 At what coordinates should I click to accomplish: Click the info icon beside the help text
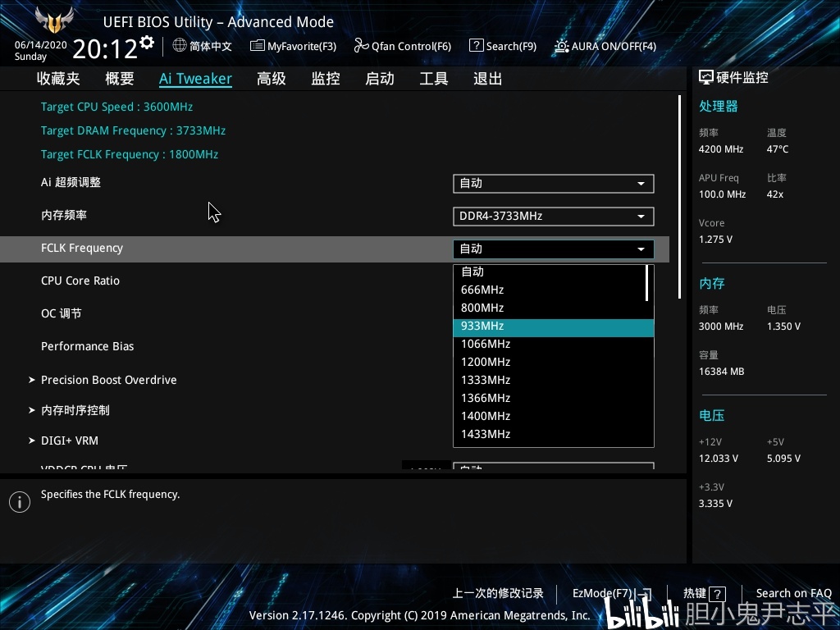pos(20,502)
